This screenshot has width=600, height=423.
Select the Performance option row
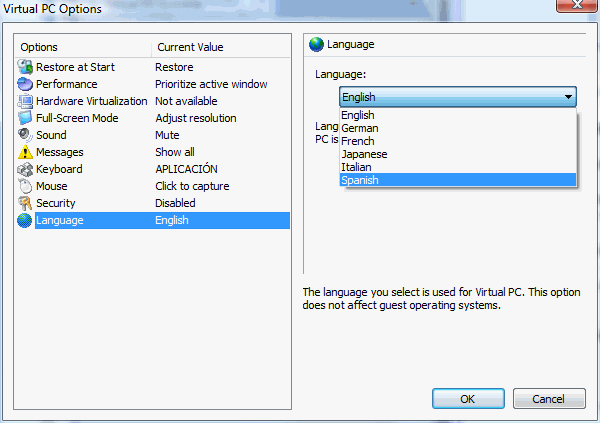[x=153, y=84]
